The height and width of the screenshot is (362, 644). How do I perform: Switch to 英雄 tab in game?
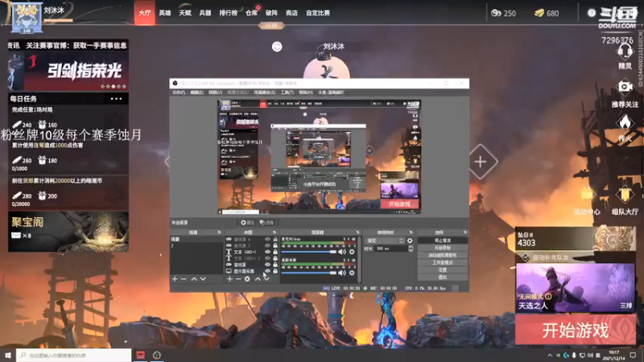165,13
